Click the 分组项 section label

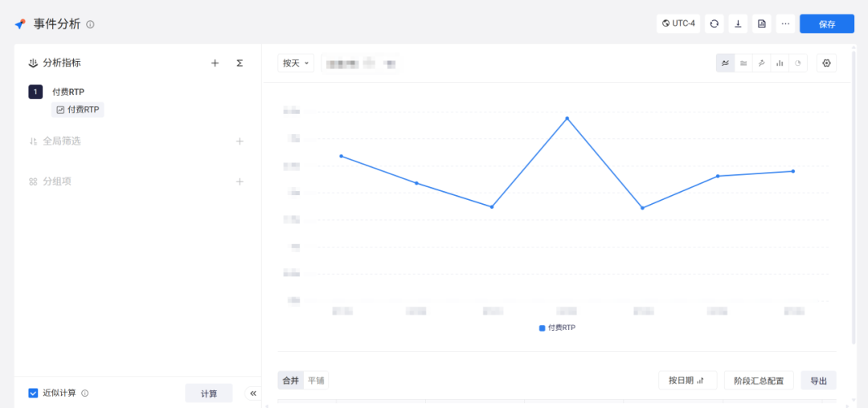57,182
